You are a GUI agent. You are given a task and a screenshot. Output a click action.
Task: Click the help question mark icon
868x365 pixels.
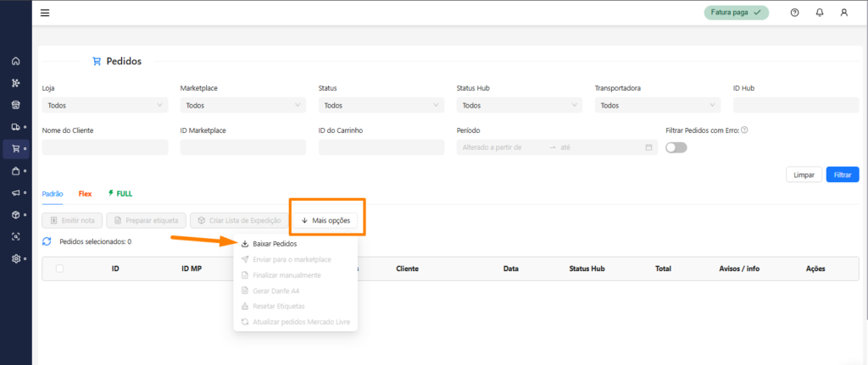(x=794, y=13)
